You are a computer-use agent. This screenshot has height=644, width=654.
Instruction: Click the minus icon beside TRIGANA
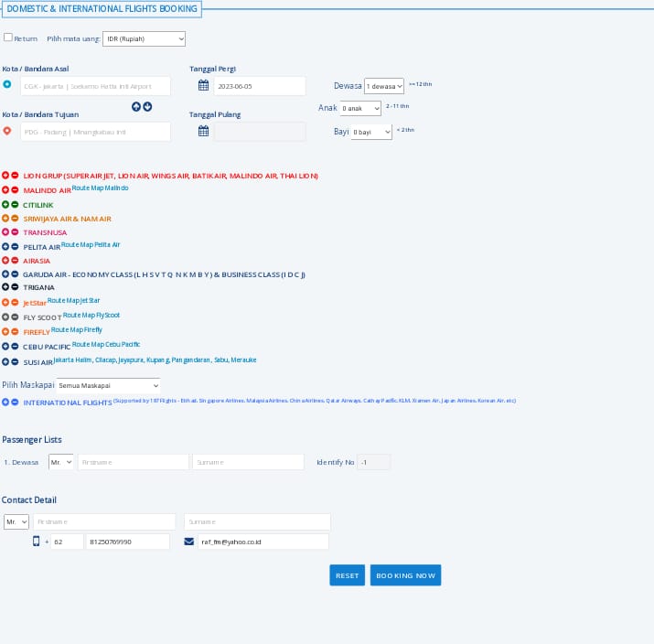point(15,287)
